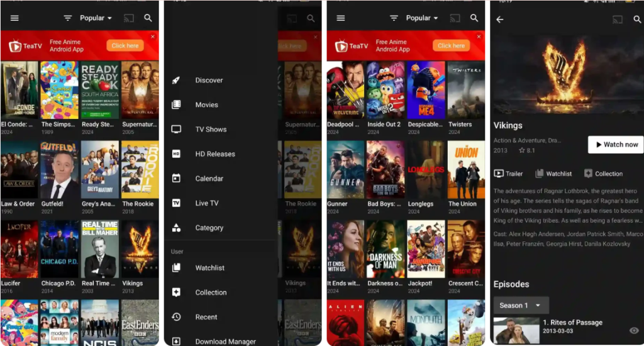Open the Download Manager
Image resolution: width=644 pixels, height=346 pixels.
[x=225, y=342]
